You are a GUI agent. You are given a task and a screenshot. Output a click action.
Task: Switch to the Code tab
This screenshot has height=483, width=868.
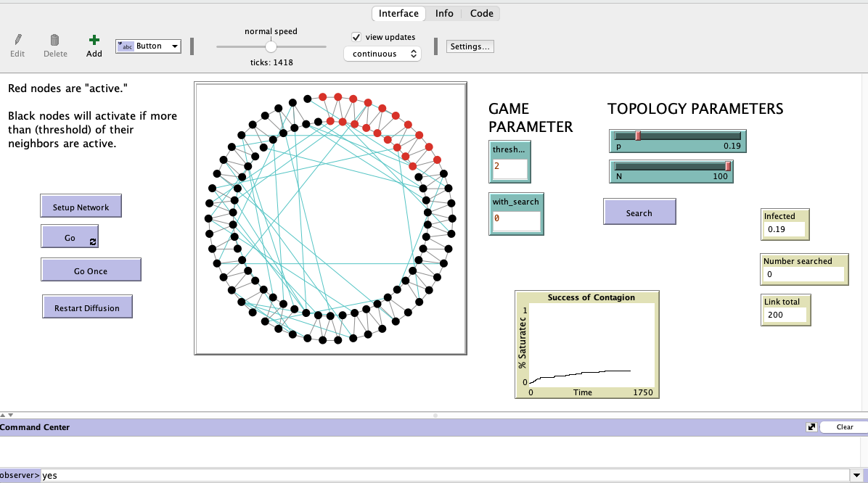point(481,13)
